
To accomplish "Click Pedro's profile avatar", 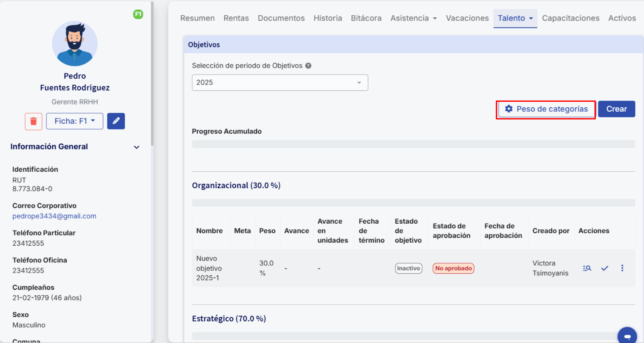I will point(74,43).
